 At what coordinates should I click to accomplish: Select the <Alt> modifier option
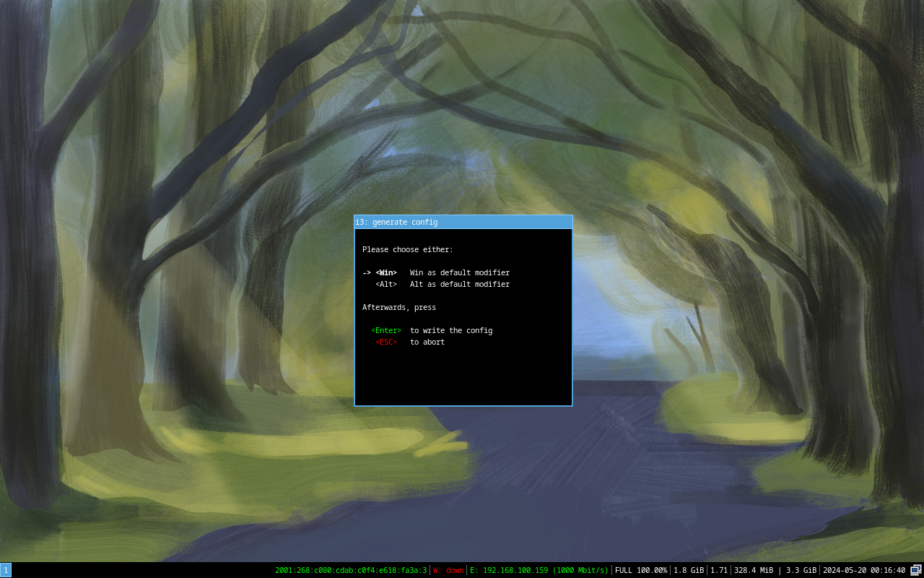pyautogui.click(x=386, y=285)
